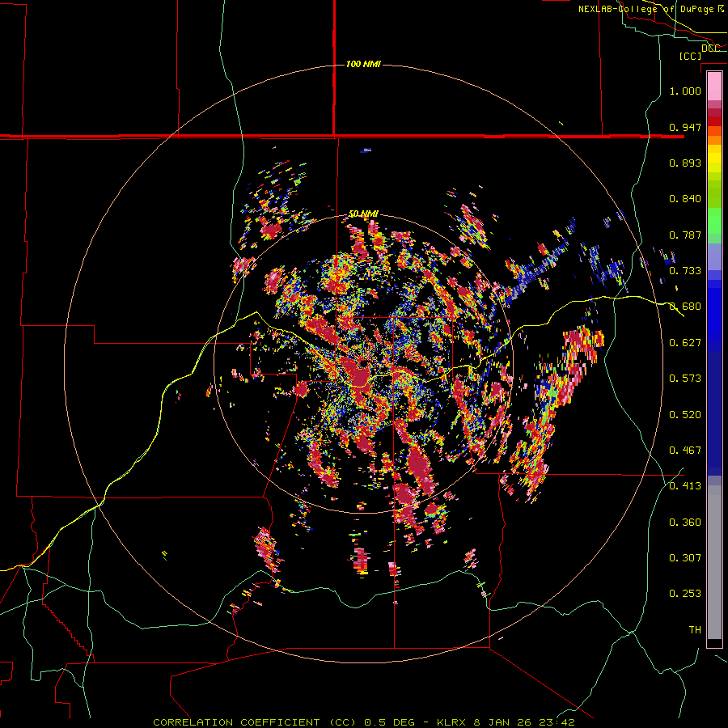Select the 0.627 scale value
This screenshot has height=728, width=728.
[685, 343]
